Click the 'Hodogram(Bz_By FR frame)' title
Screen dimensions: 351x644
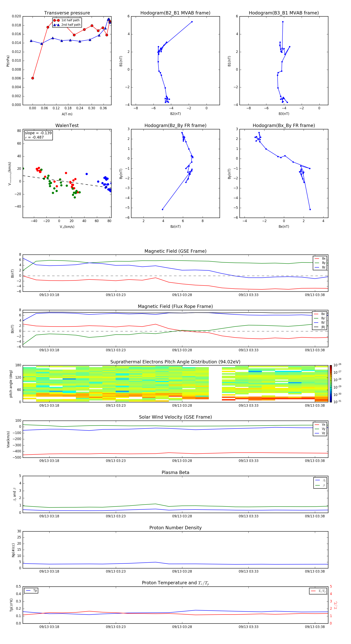[175, 125]
